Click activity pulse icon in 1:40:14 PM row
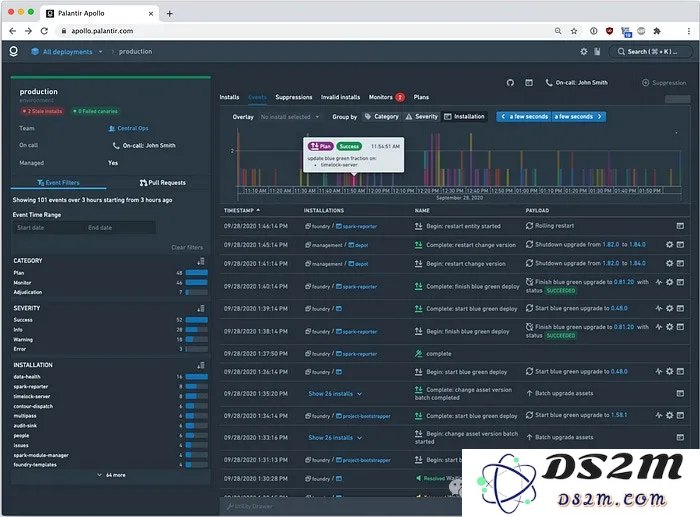This screenshot has width=700, height=517. tap(659, 282)
